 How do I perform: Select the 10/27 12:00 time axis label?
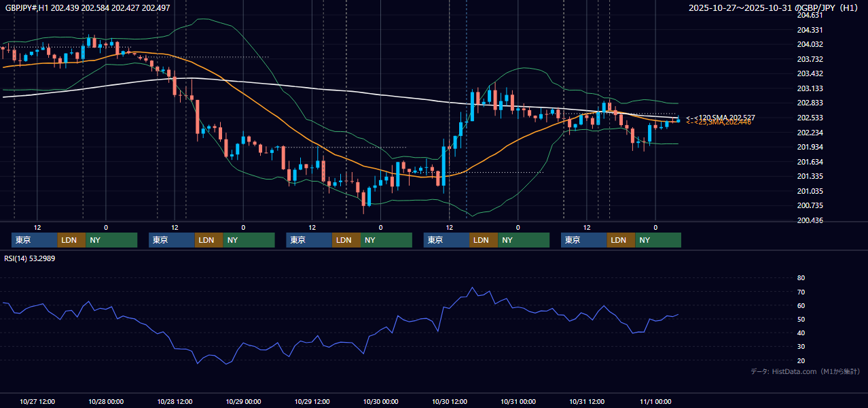tap(37, 402)
